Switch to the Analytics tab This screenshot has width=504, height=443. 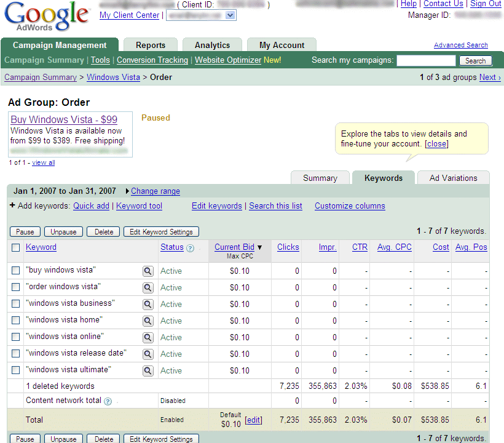[212, 45]
